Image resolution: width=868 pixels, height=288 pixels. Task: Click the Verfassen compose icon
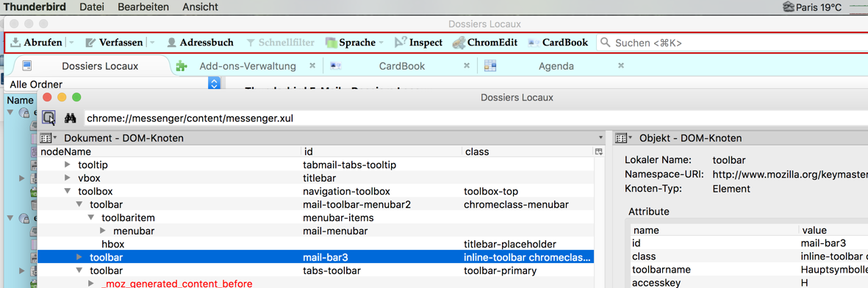[x=90, y=42]
